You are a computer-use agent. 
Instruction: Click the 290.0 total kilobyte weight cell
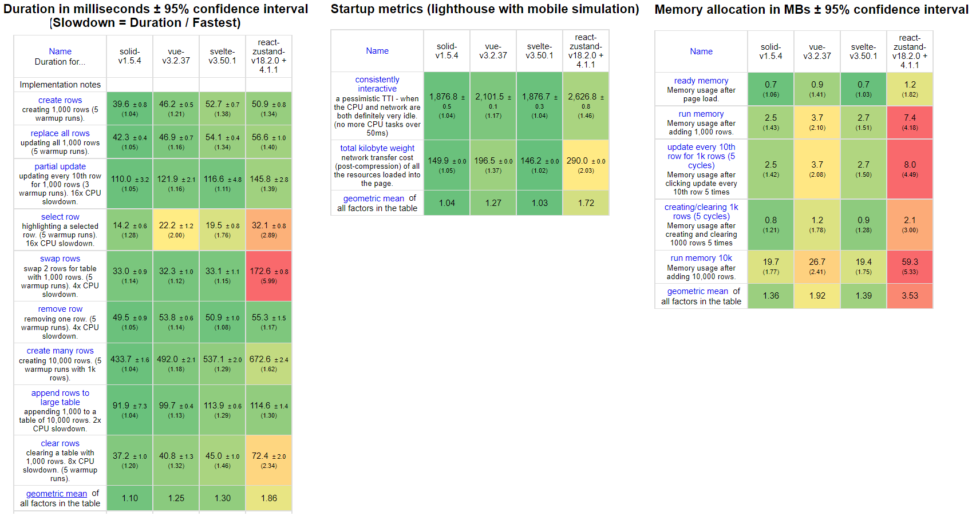586,165
